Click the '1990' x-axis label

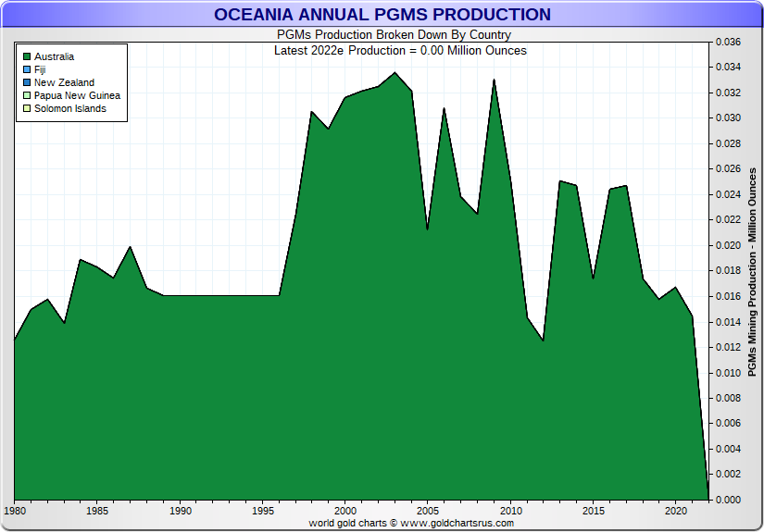pos(181,511)
